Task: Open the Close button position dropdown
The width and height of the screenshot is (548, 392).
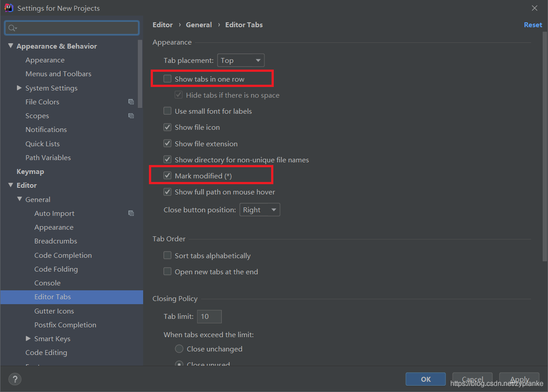Action: coord(260,209)
